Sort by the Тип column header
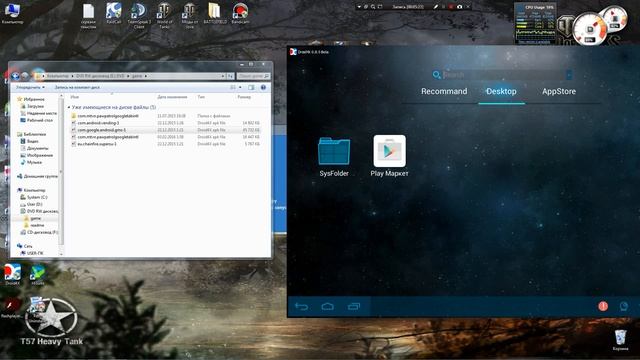 201,97
